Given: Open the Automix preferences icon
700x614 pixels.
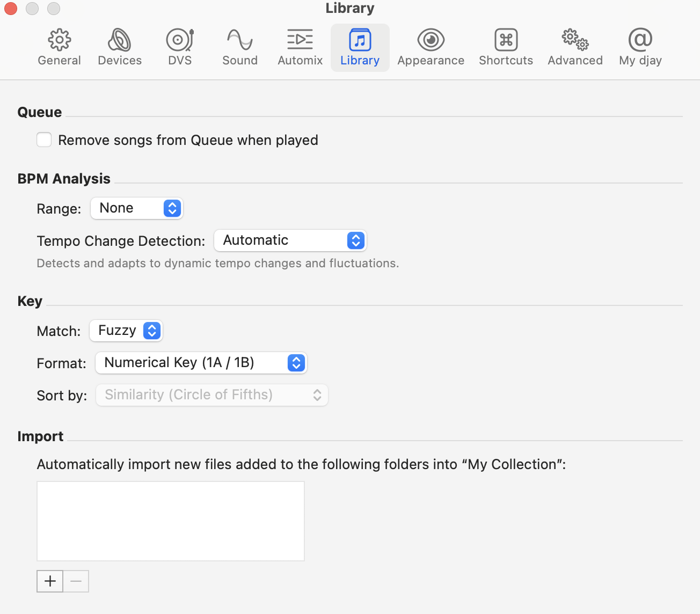Looking at the screenshot, I should (300, 40).
